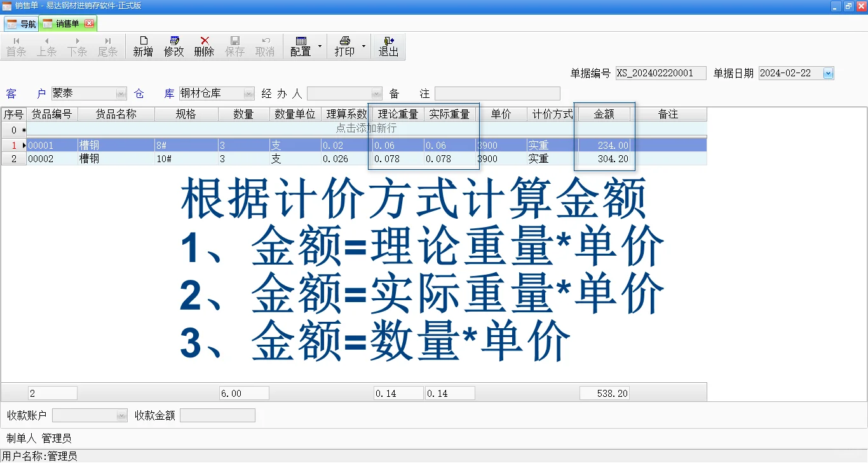Expand the 配置 dropdown arrow

pos(320,46)
